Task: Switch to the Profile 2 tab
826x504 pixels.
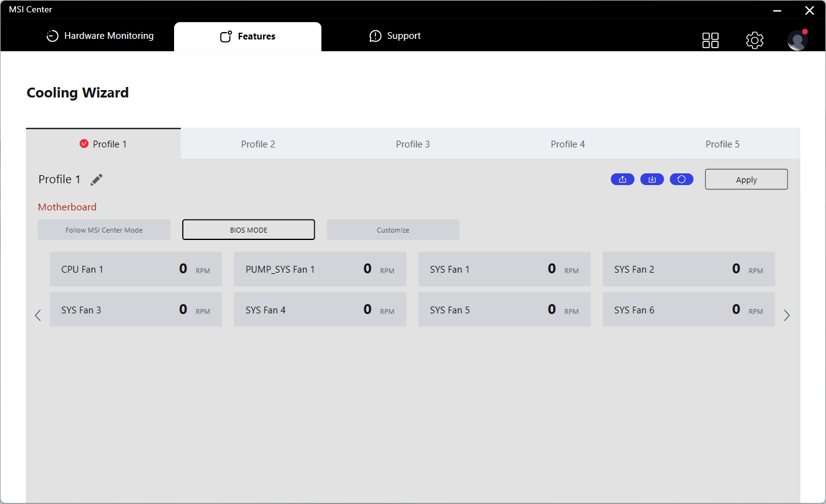Action: coord(258,144)
